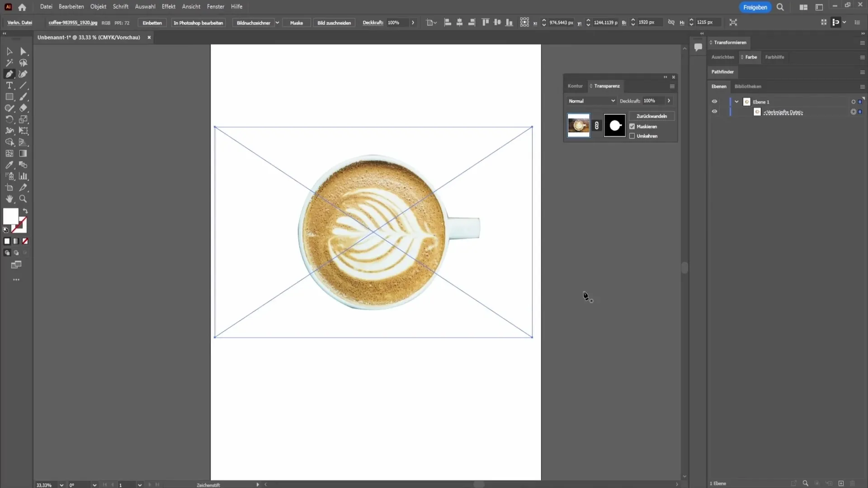Select the Pen tool
868x488 pixels.
tap(9, 74)
